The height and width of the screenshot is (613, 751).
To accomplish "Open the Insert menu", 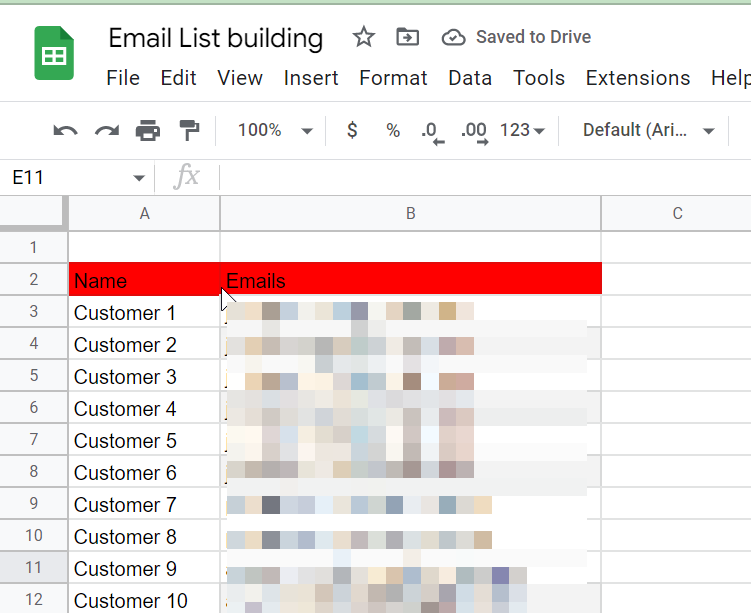I will tap(311, 78).
